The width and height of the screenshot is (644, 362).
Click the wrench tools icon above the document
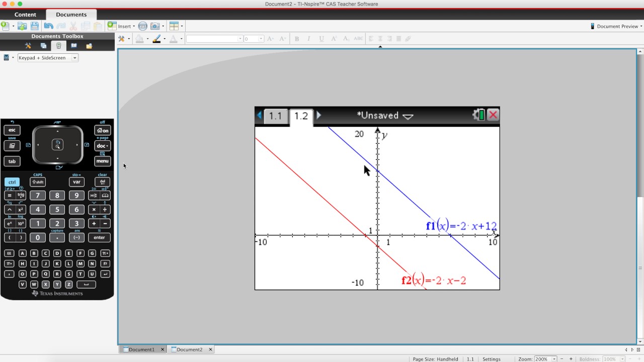pyautogui.click(x=121, y=39)
